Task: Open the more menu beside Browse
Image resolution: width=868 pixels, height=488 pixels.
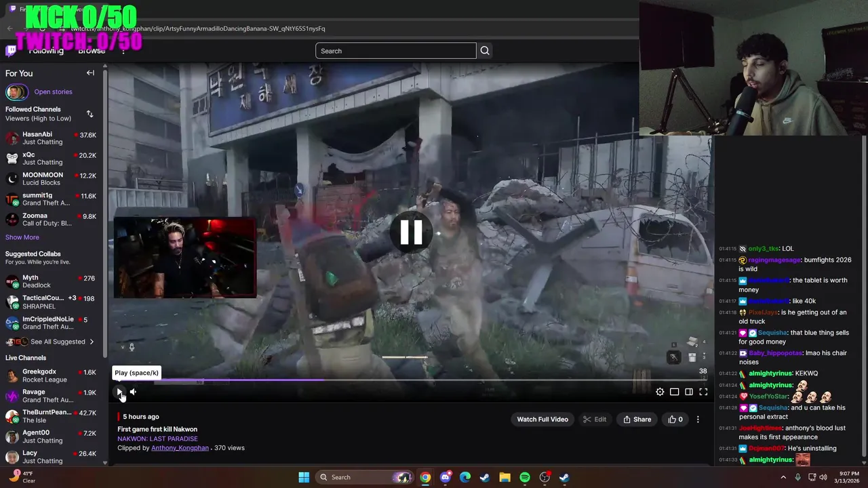Action: tap(123, 51)
